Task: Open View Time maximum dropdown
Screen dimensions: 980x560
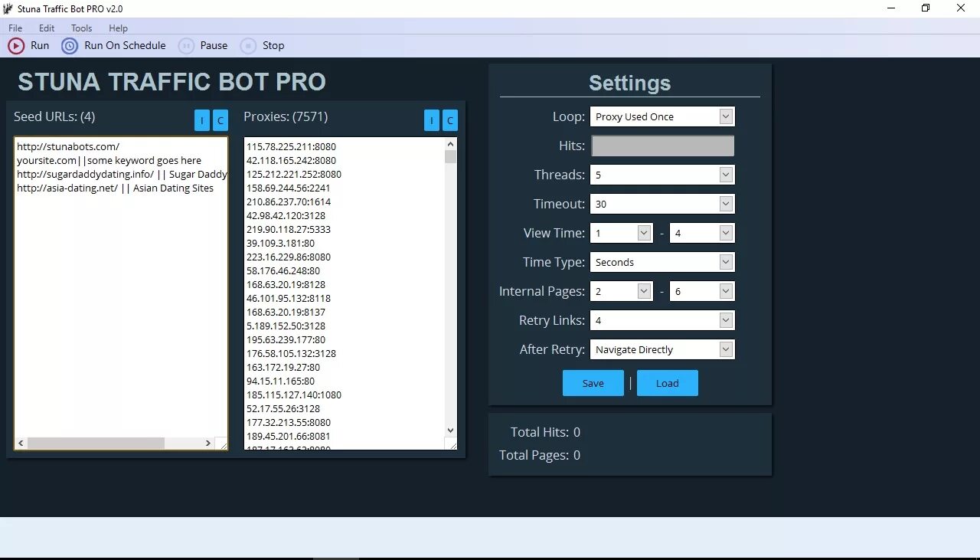Action: pyautogui.click(x=727, y=233)
